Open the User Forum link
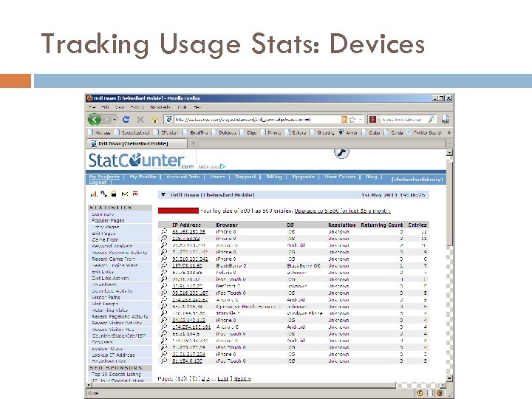Viewport: 532px width, 399px height. (340, 177)
